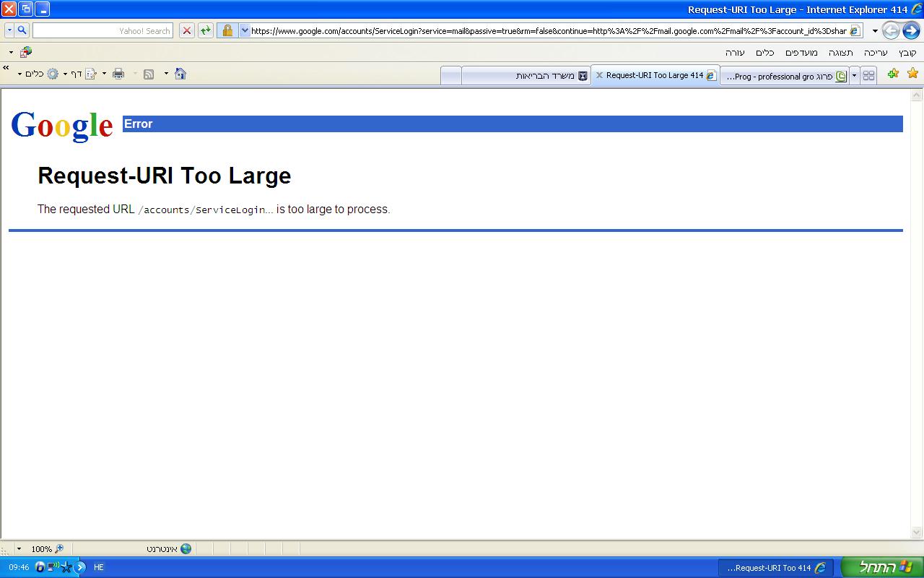Click the system clock showing 09:46
Screen dimensions: 924x578
click(19, 567)
